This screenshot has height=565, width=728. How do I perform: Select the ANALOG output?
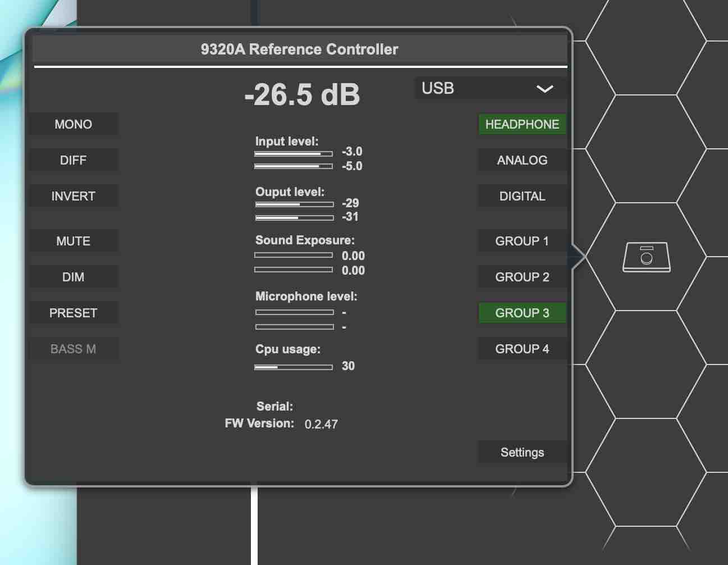point(522,160)
